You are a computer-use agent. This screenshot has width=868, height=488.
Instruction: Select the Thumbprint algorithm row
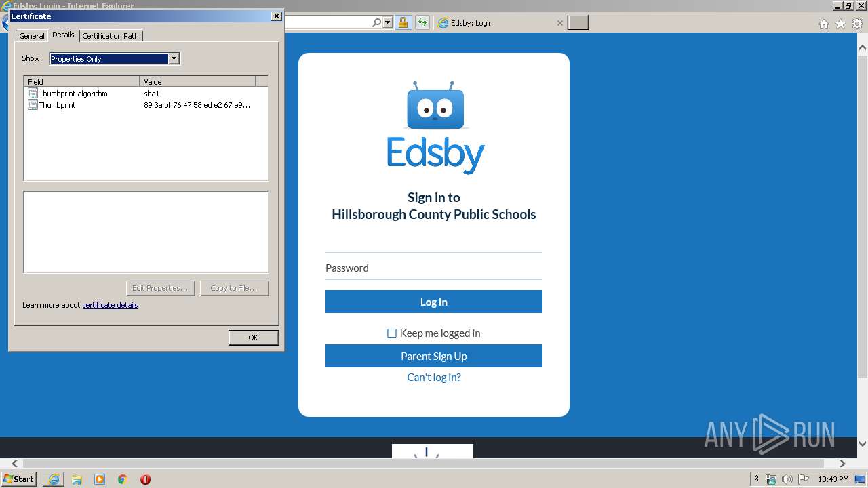(140, 94)
